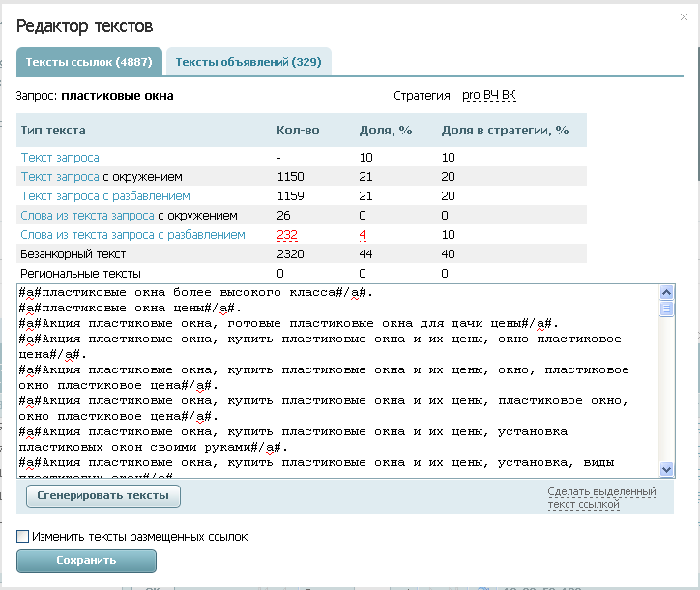Viewport: 700px width, 590px height.
Task: Click the scrollbar up arrow in text area
Action: point(666,293)
